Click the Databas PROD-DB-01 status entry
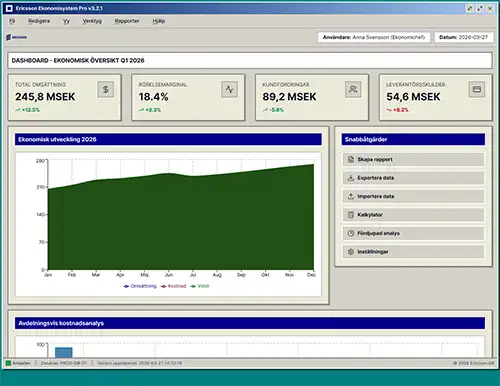The width and height of the screenshot is (500, 386). tap(64, 363)
